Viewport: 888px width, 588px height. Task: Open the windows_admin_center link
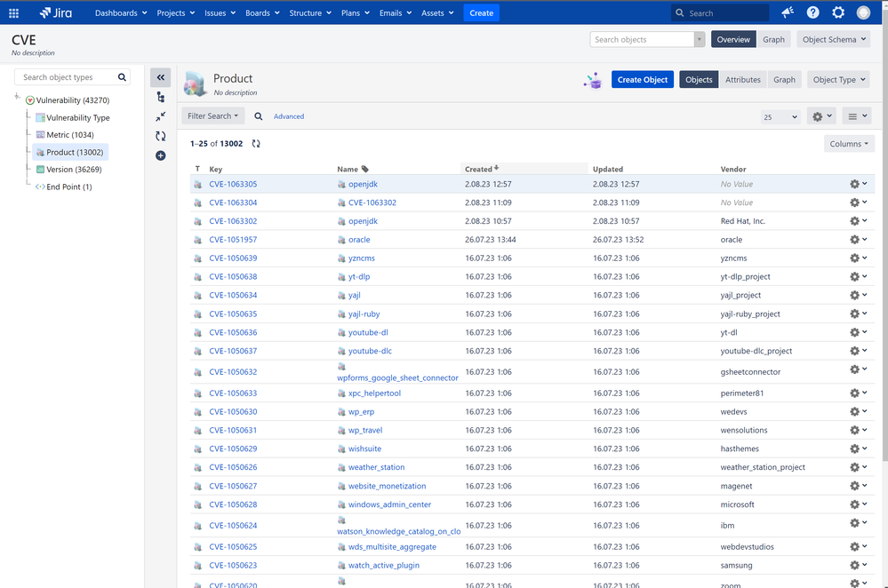pyautogui.click(x=389, y=505)
